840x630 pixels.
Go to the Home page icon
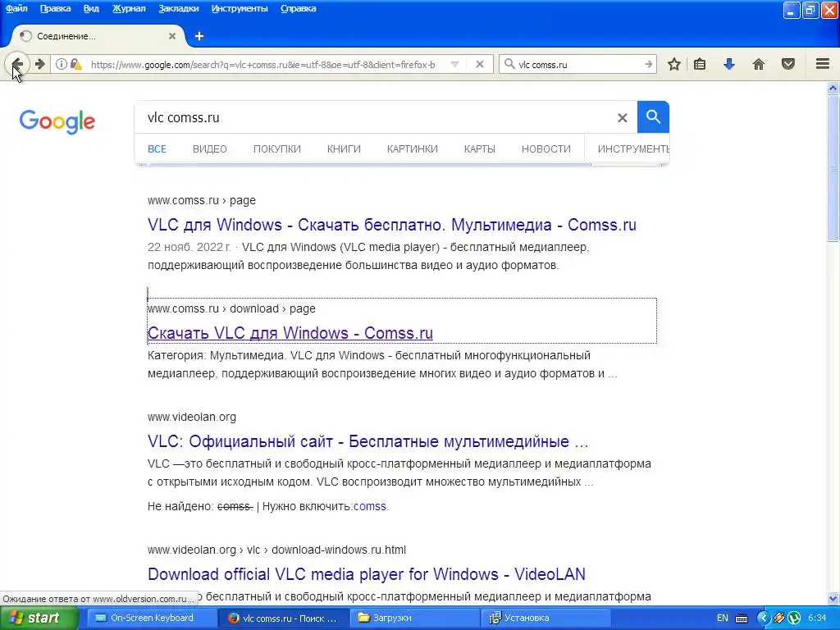click(x=759, y=64)
